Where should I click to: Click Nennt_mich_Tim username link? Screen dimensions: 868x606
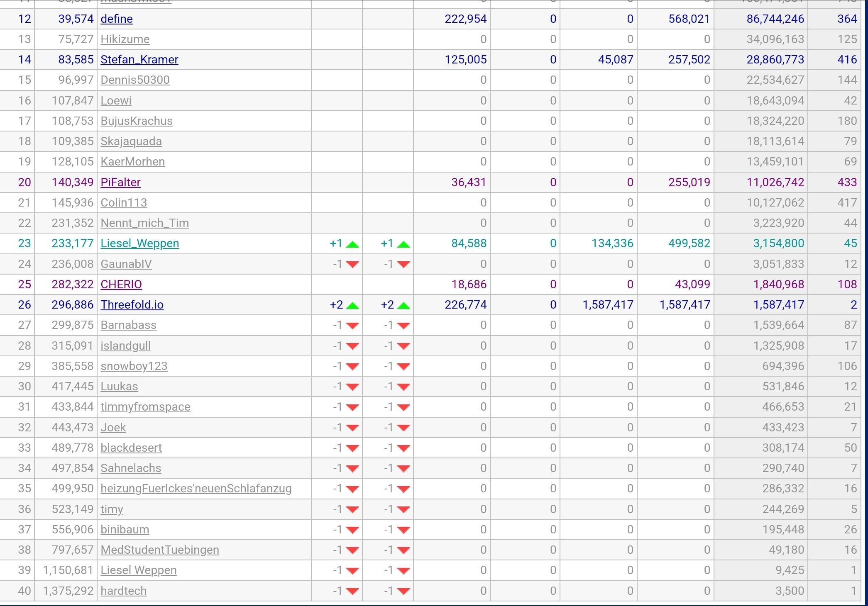[x=144, y=223]
